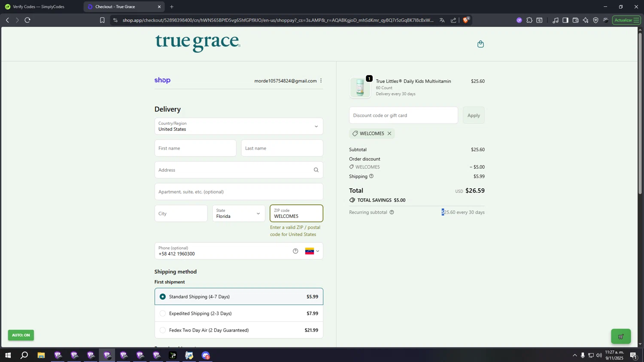Click the ZIP code field
Image resolution: width=644 pixels, height=362 pixels.
point(296,213)
